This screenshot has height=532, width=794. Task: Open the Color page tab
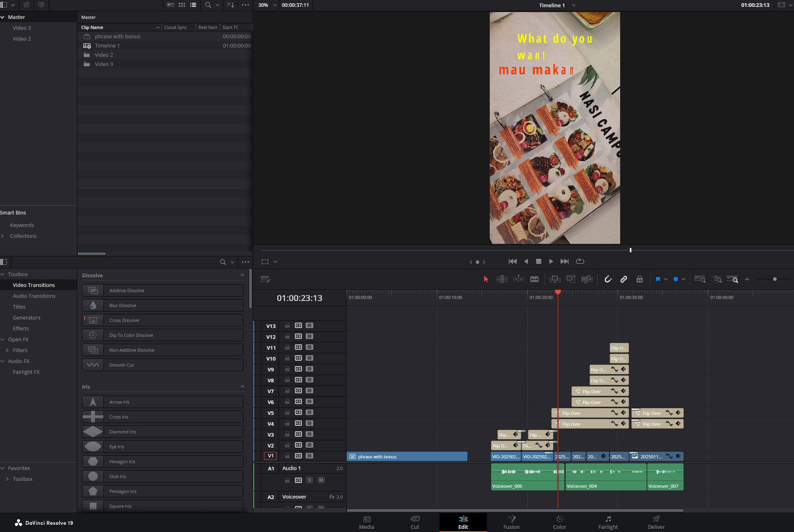click(x=559, y=522)
